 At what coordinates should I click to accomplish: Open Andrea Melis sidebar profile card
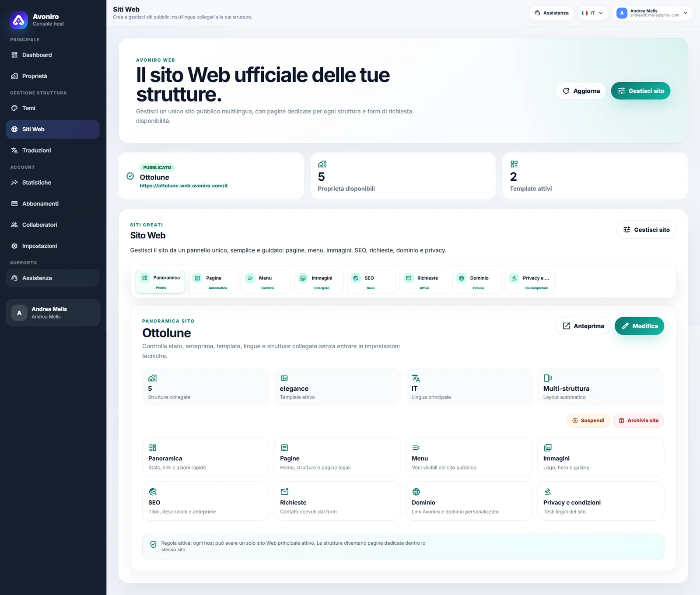53,313
